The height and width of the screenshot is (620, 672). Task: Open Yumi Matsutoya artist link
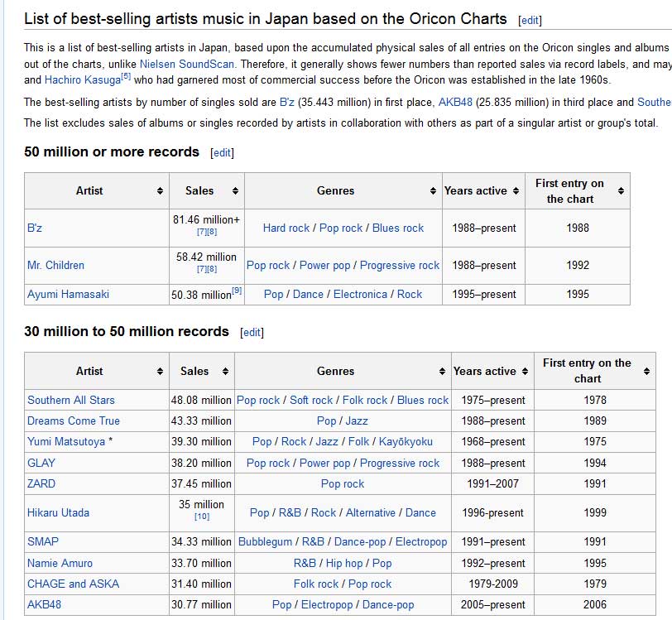coord(66,441)
